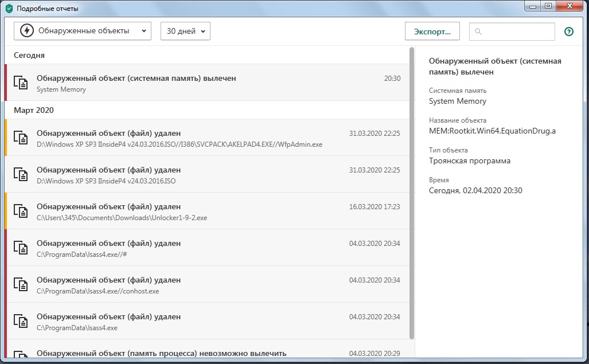Click the lightning bolt detected objects icon
The height and width of the screenshot is (364, 589).
coord(26,31)
